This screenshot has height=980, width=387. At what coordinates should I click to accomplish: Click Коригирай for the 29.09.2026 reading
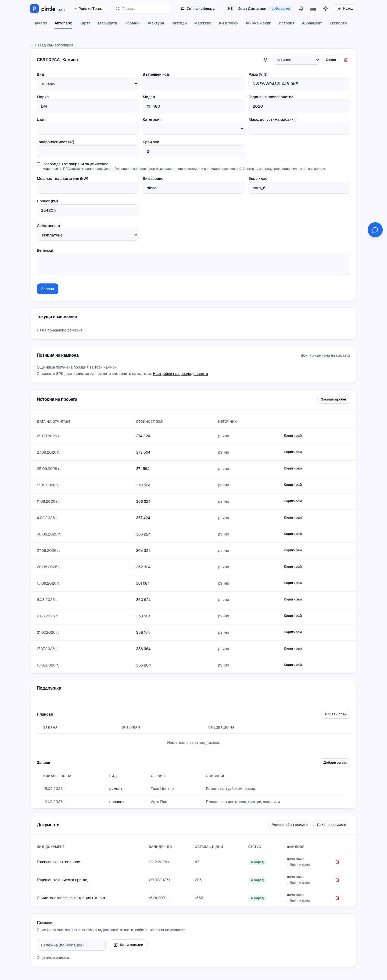click(293, 436)
